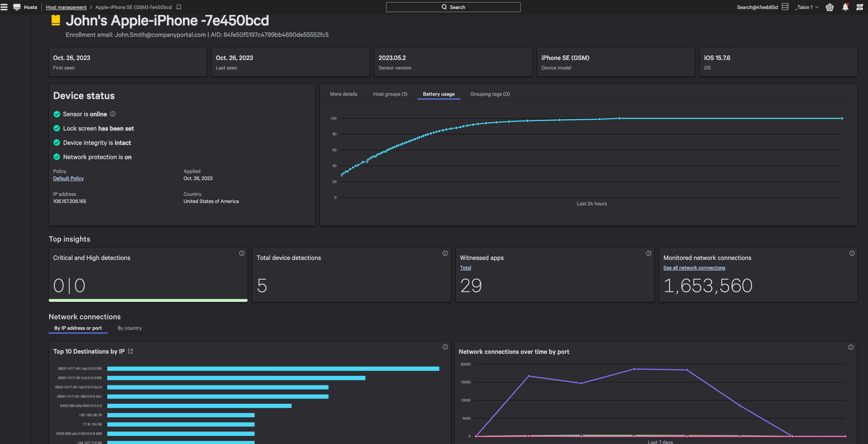Switch network connections to By country
This screenshot has width=868, height=444.
point(129,328)
